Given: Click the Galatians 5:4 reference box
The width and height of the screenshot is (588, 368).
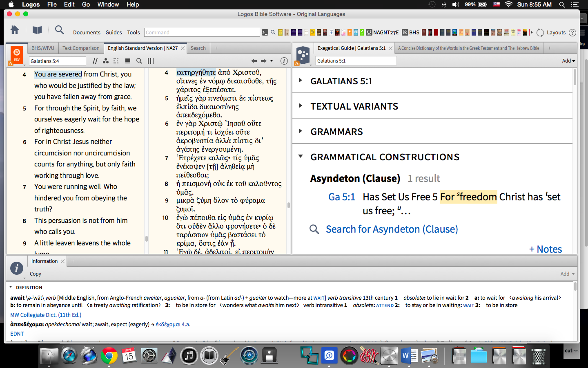Looking at the screenshot, I should point(58,61).
